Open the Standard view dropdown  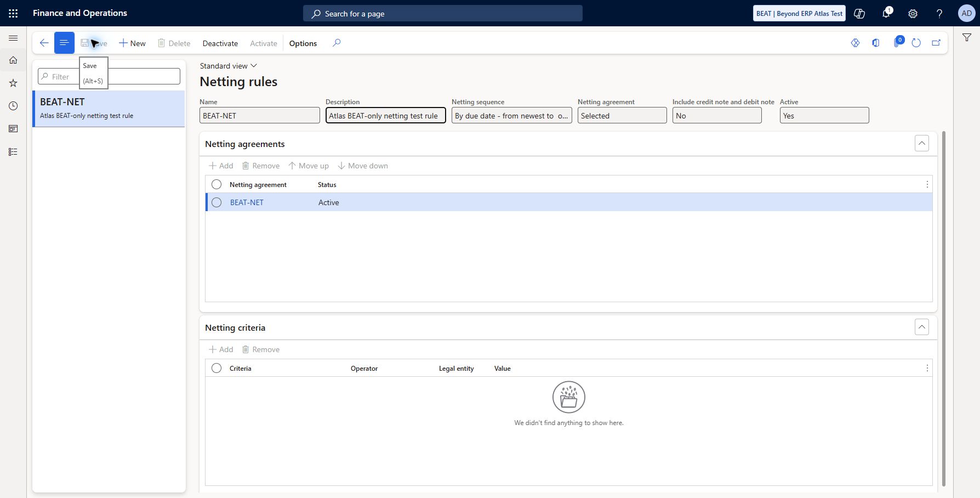point(229,66)
